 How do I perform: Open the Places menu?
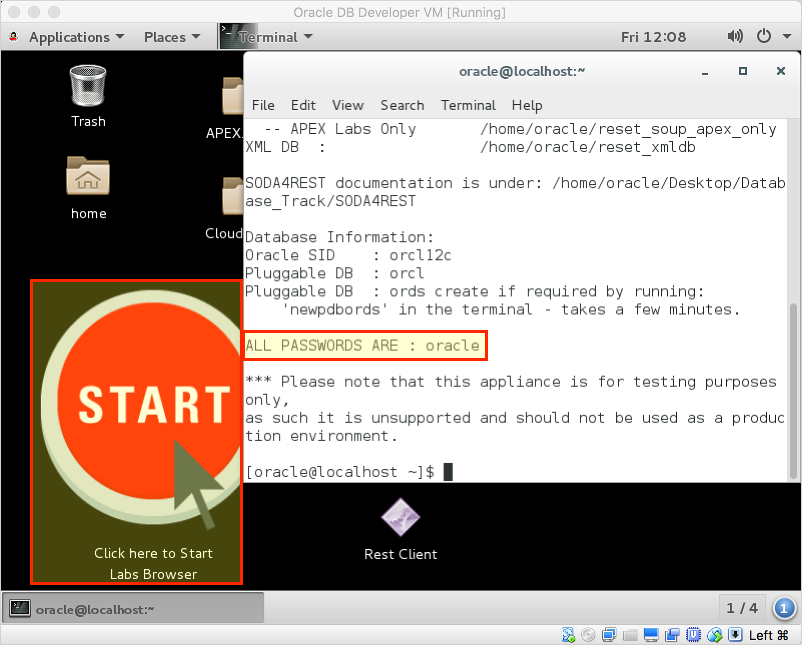tap(172, 37)
